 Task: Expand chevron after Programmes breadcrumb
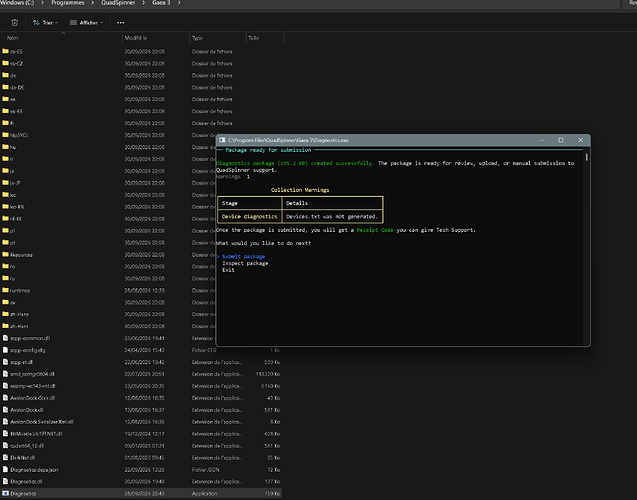tap(93, 3)
